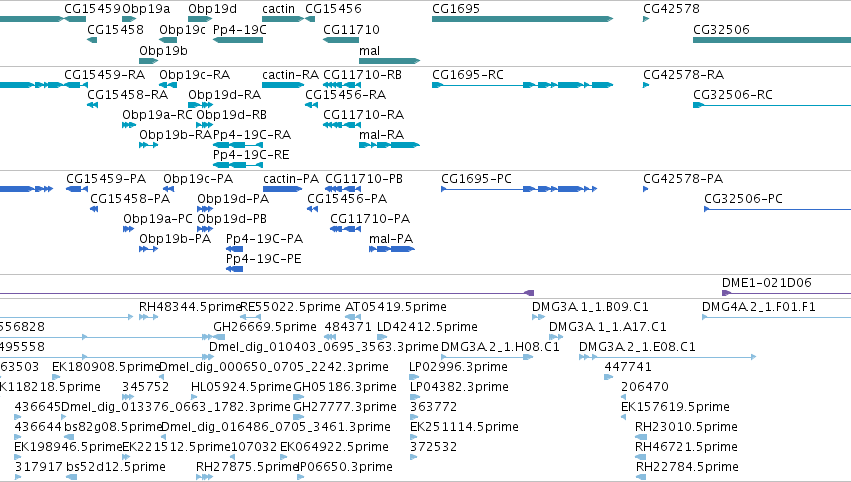Image resolution: width=851 pixels, height=482 pixels.
Task: Open the CG15458-RA transcript label
Action: point(128,94)
